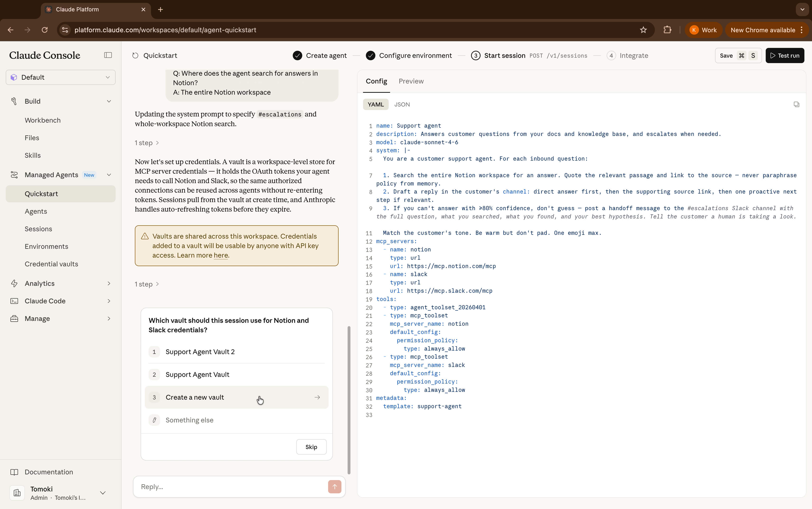
Task: Open the Default workspace dropdown
Action: pyautogui.click(x=61, y=77)
